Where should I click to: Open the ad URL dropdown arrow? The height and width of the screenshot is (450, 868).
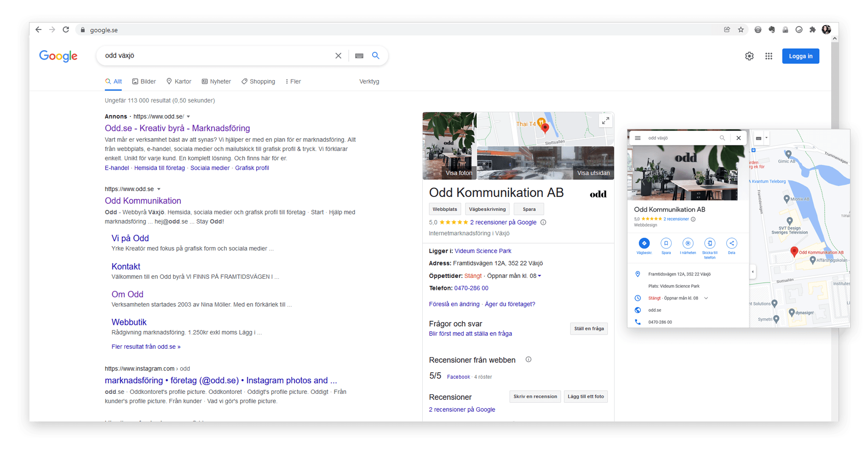[188, 117]
